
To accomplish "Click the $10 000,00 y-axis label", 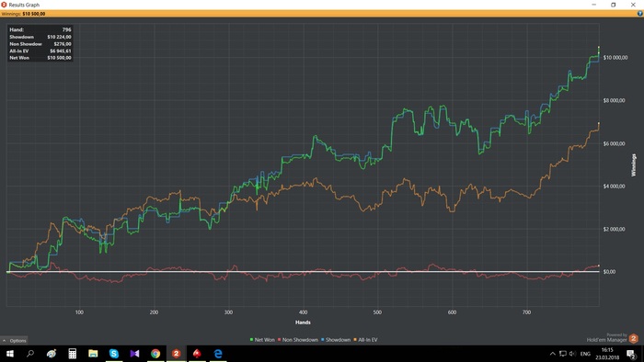I will tap(615, 58).
